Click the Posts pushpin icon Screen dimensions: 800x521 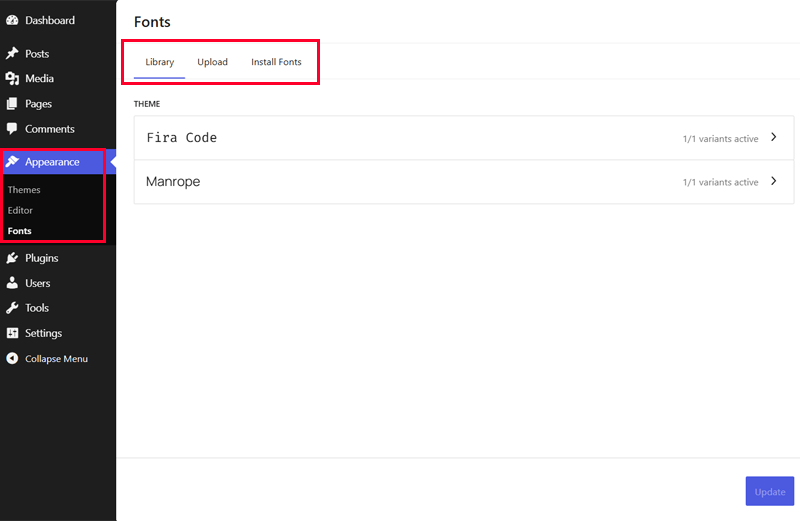click(x=12, y=54)
